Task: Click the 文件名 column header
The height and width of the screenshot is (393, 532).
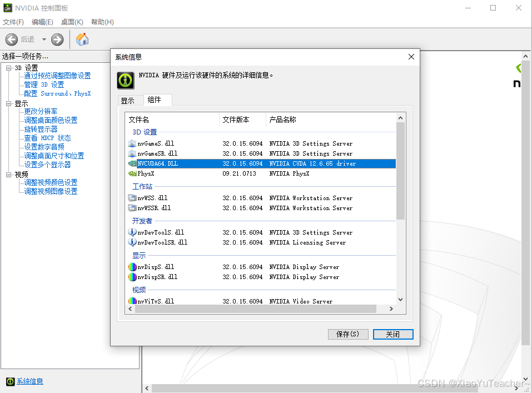Action: tap(172, 120)
